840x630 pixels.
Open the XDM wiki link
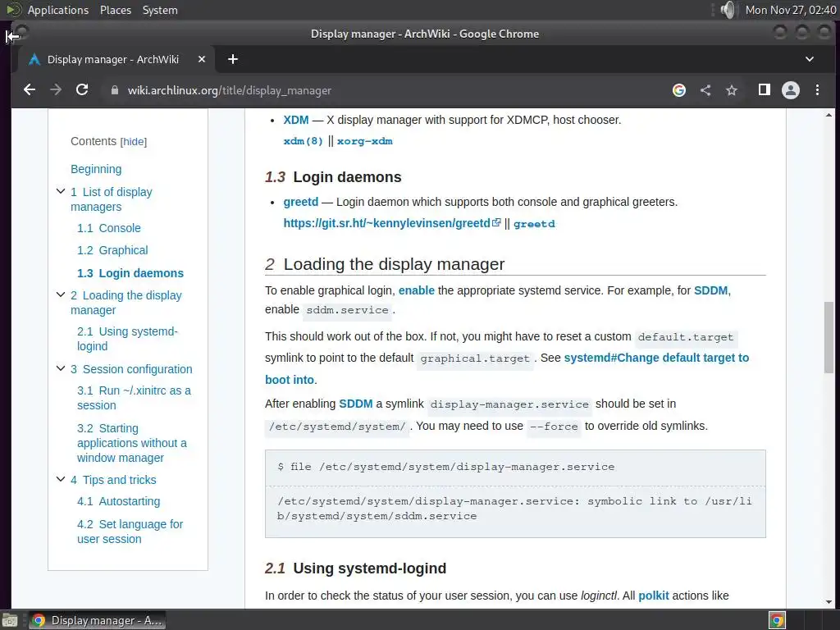click(295, 120)
